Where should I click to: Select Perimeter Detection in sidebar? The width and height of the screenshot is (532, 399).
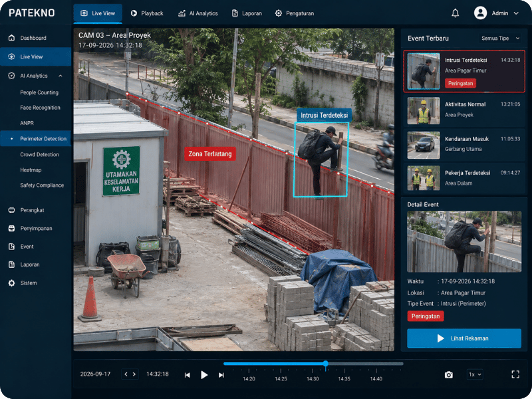[x=36, y=138]
